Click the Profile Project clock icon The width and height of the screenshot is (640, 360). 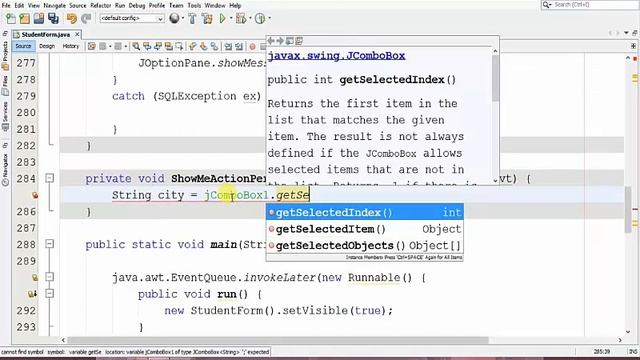click(x=260, y=18)
